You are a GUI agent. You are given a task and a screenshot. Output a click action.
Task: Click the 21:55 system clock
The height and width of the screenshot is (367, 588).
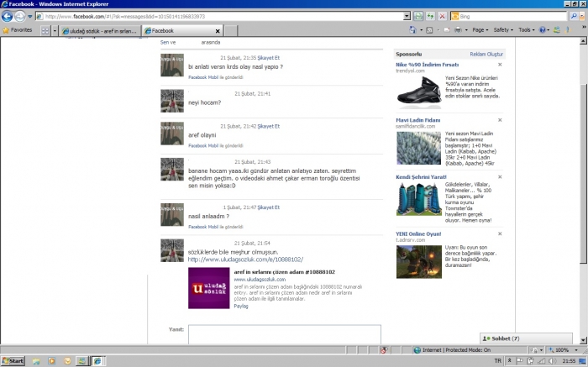click(x=569, y=361)
